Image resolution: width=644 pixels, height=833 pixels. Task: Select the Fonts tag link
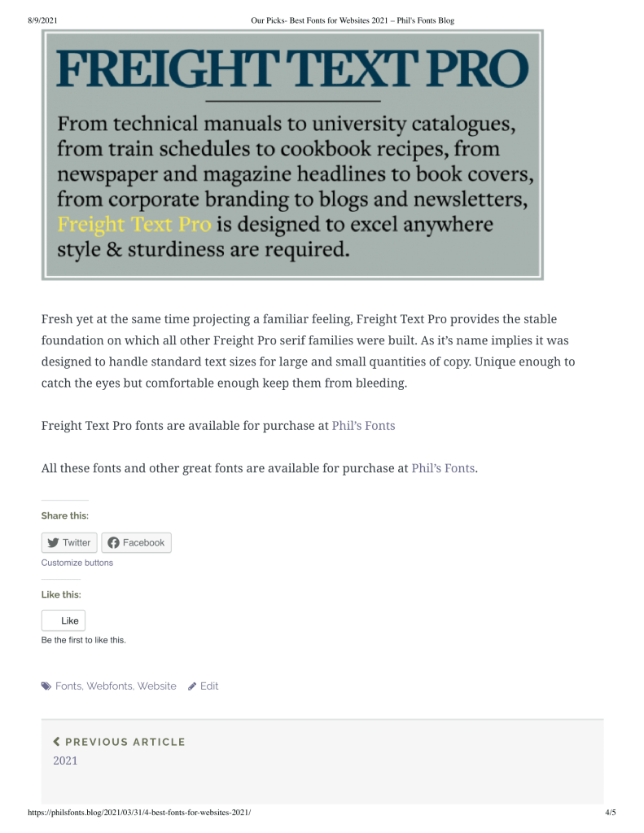pos(68,686)
